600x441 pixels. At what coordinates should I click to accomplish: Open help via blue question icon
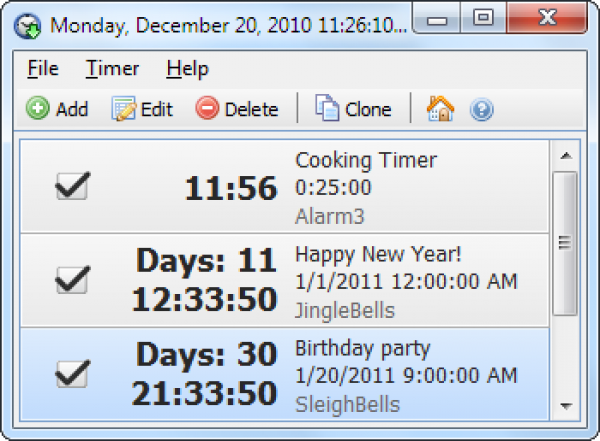pyautogui.click(x=481, y=109)
